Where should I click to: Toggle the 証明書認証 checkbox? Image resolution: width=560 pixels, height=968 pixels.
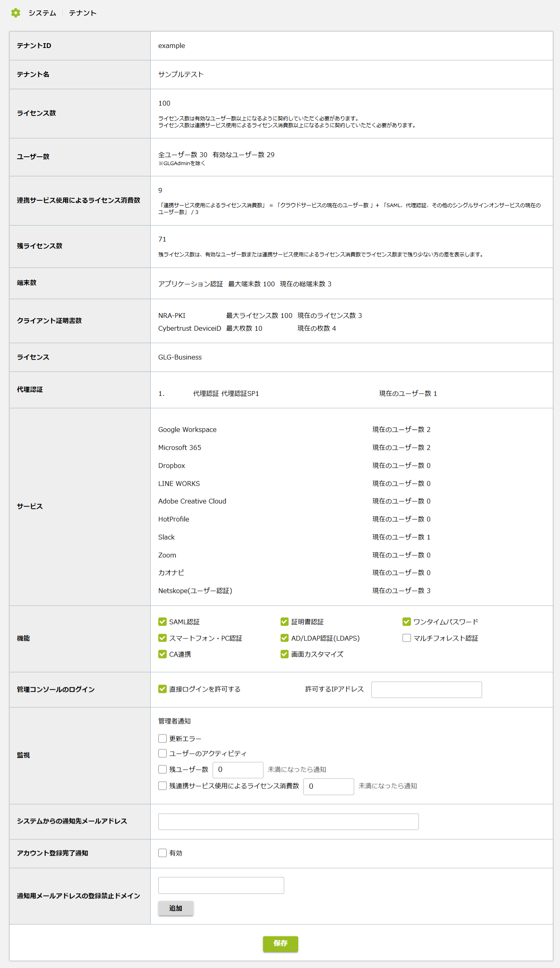(285, 622)
